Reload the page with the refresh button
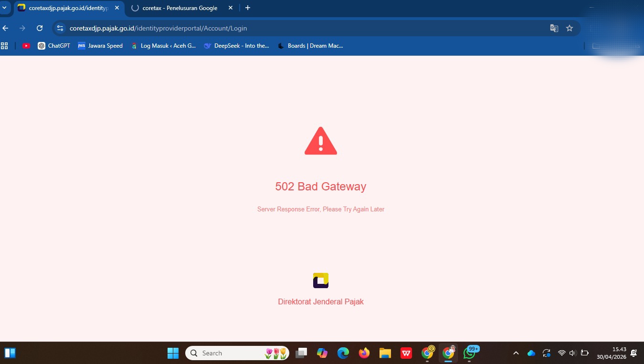 click(x=40, y=28)
